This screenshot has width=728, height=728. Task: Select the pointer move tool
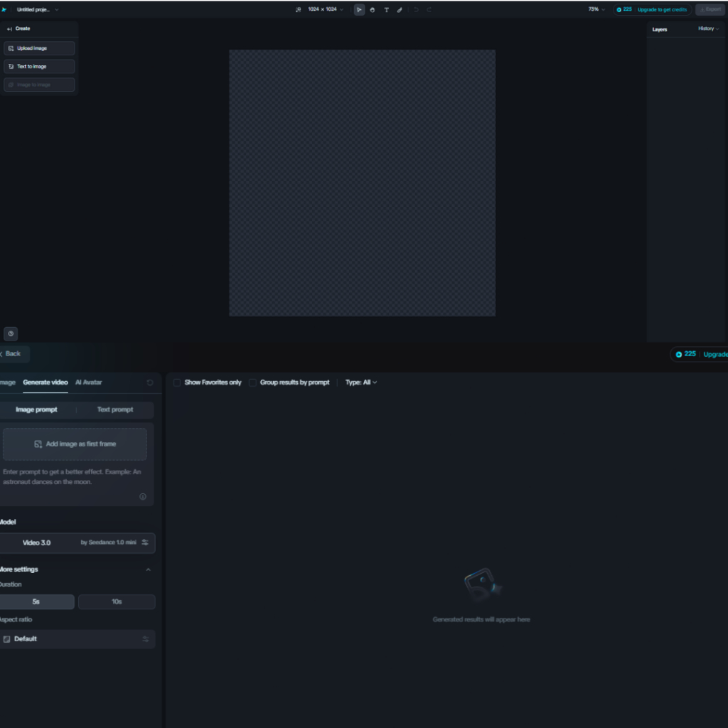359,10
